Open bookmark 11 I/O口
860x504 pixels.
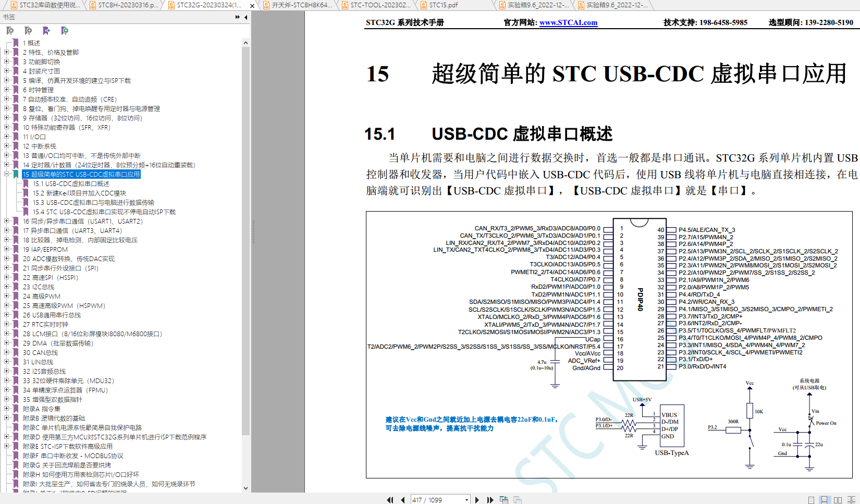click(x=34, y=137)
